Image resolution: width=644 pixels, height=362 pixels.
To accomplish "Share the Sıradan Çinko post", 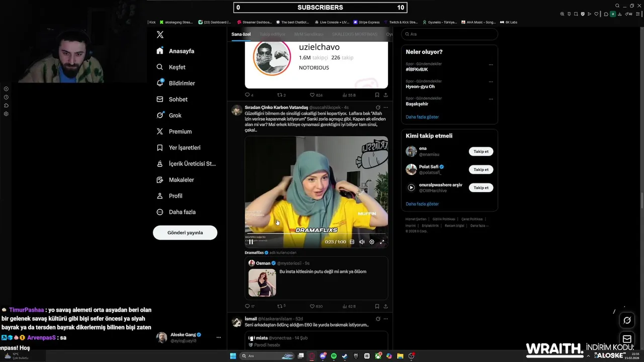I will click(386, 306).
